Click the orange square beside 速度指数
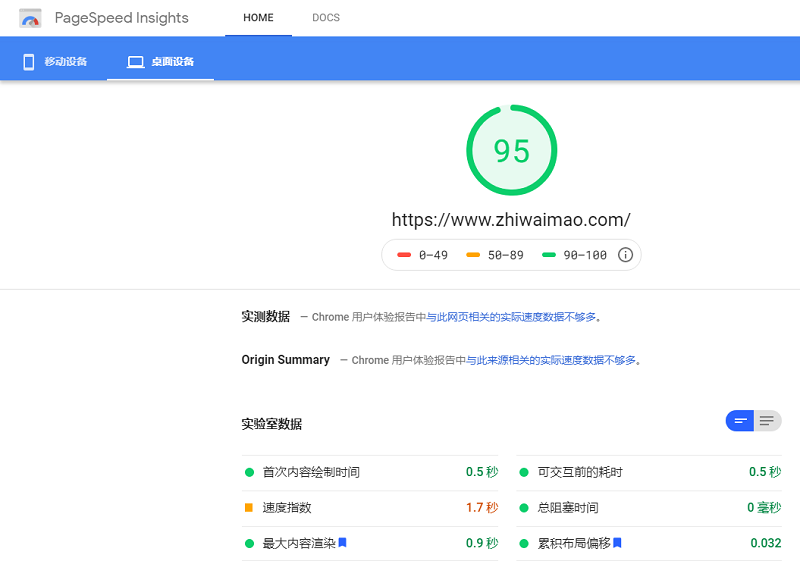The width and height of the screenshot is (800, 561). tap(249, 507)
